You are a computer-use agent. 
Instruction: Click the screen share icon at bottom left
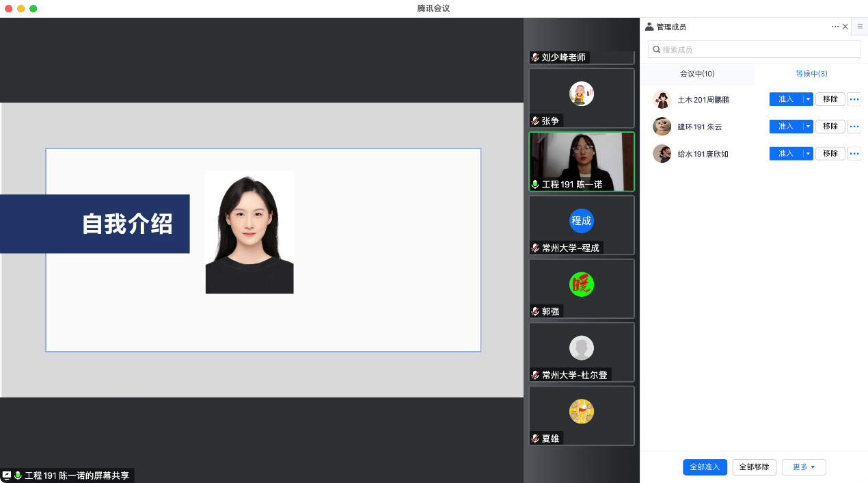point(7,475)
